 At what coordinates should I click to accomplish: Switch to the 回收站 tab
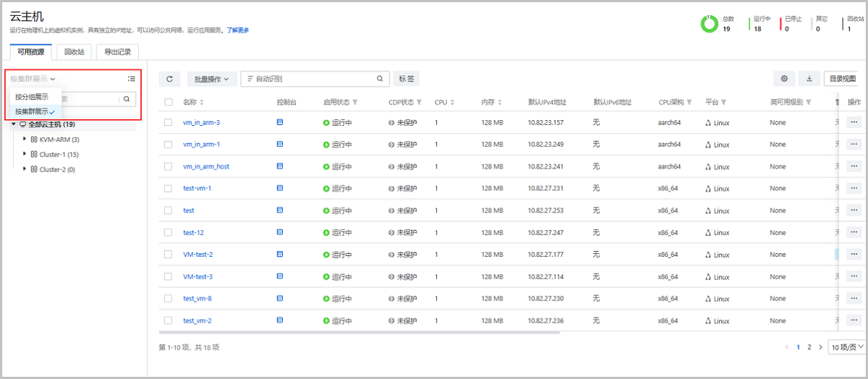pos(74,52)
